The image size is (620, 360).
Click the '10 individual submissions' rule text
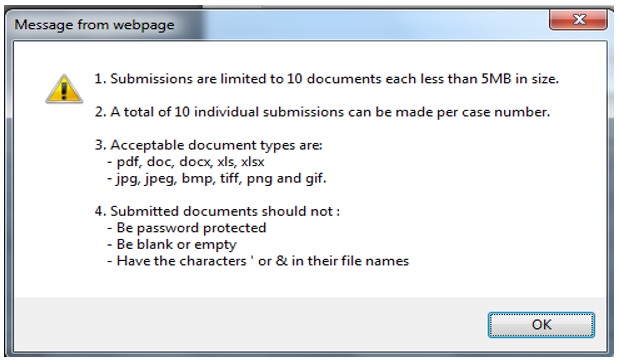[322, 112]
